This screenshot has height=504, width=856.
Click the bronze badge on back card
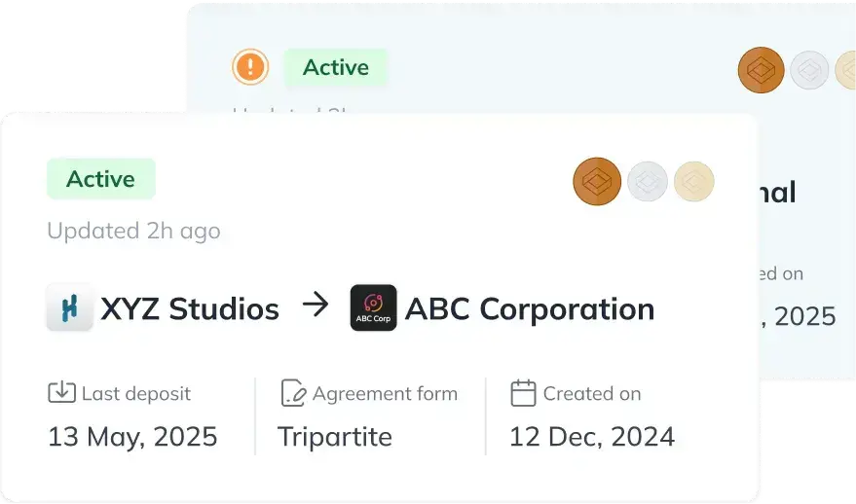[x=761, y=70]
